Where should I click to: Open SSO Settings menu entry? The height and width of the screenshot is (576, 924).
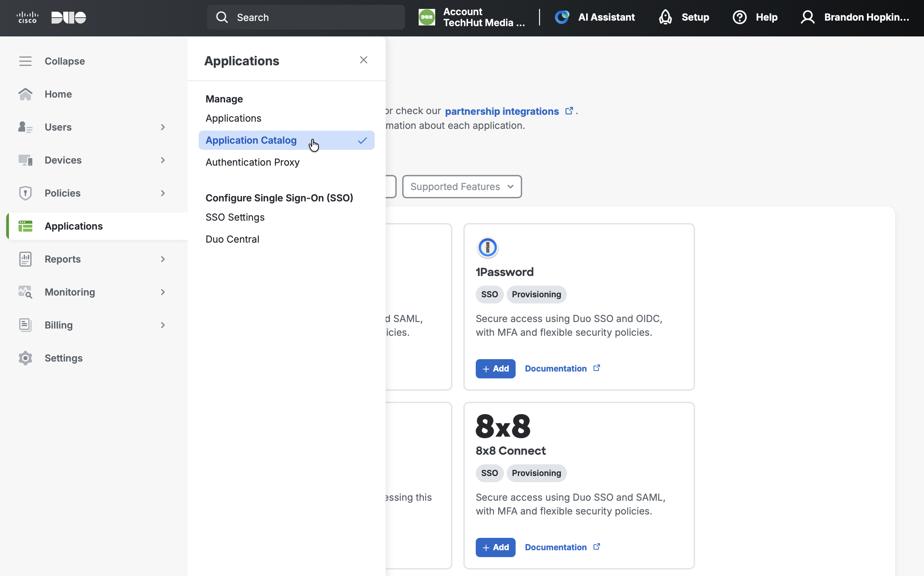[x=235, y=217]
